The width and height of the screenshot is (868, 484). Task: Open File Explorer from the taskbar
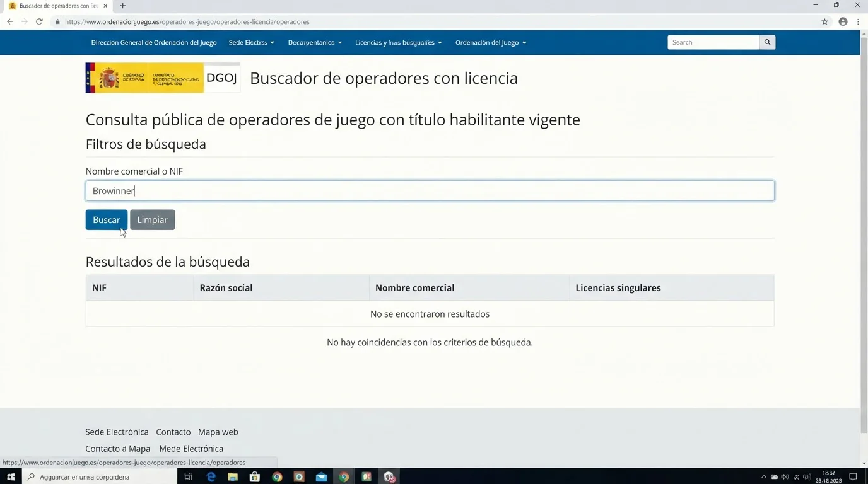point(233,477)
